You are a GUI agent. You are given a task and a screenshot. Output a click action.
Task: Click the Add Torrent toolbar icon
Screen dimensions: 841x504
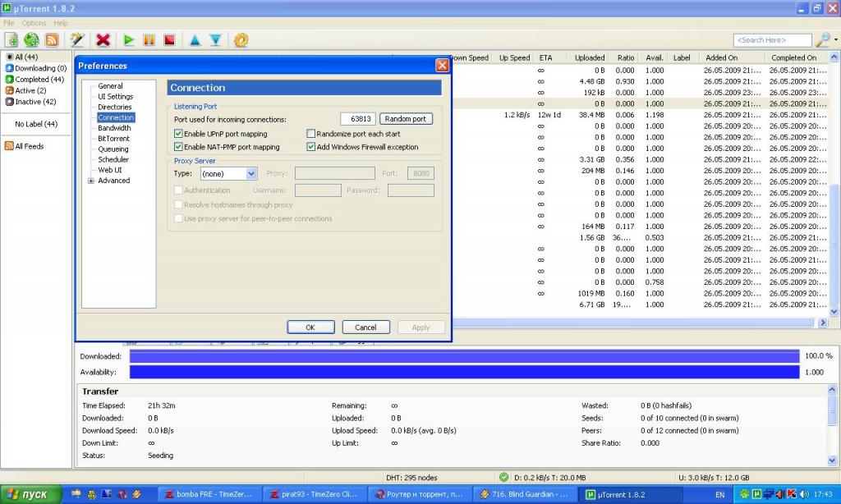pyautogui.click(x=11, y=40)
